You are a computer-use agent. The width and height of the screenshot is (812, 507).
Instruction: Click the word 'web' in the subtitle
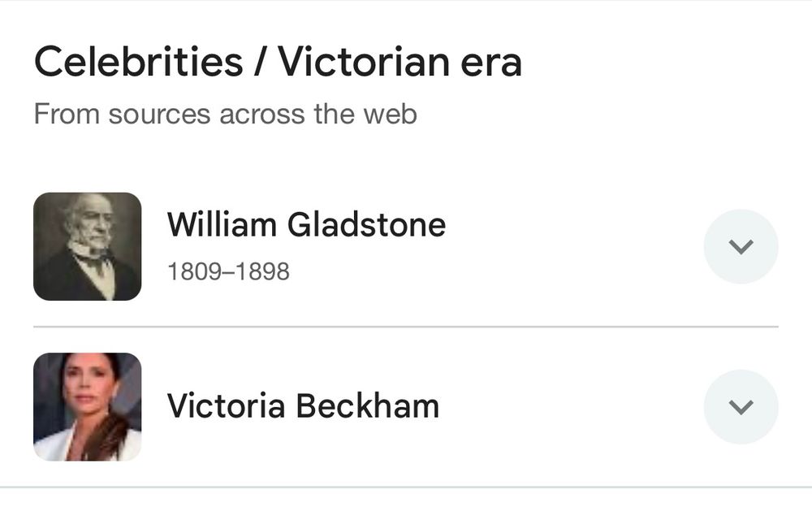click(x=390, y=114)
